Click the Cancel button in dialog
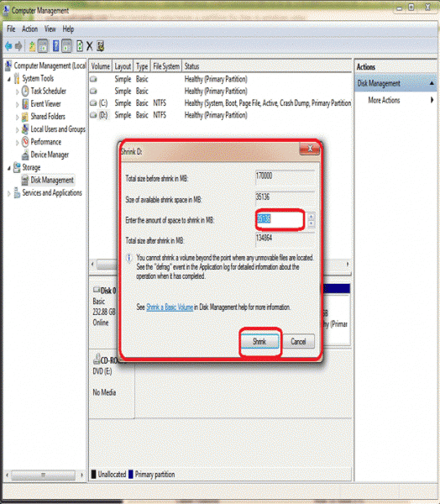440x504 pixels. (x=298, y=342)
